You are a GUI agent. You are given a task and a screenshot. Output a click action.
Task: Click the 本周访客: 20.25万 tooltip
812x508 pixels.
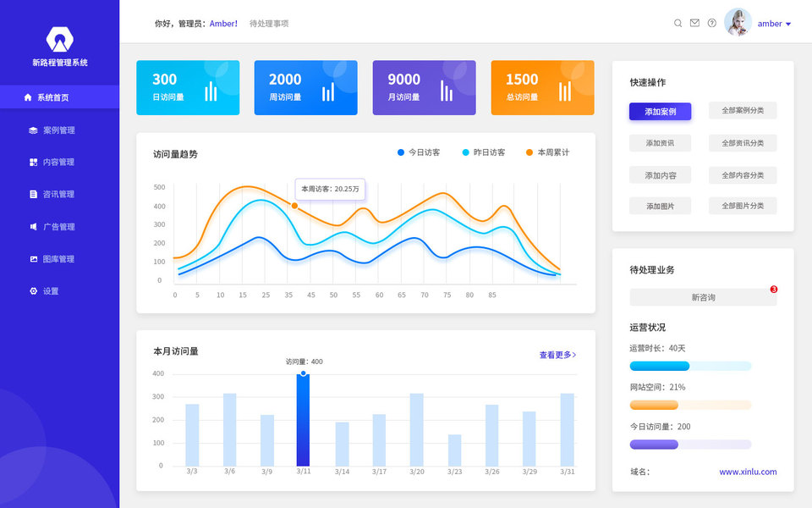coord(330,189)
